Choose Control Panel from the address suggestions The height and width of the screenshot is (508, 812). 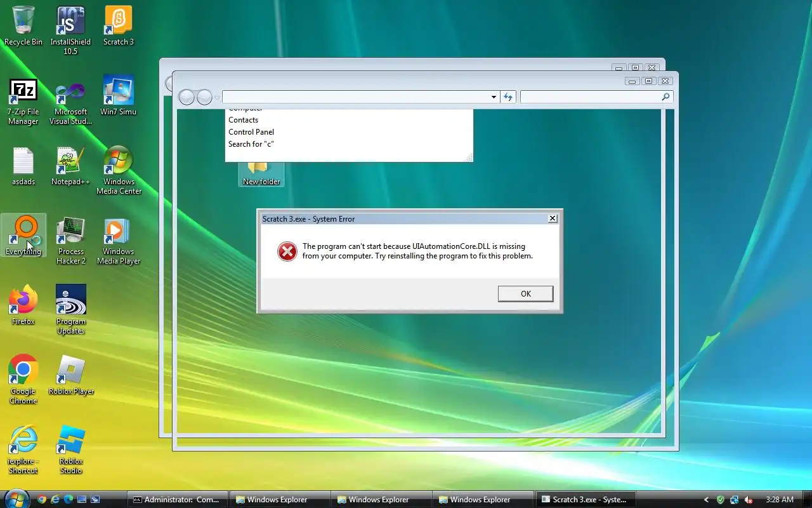[x=349, y=132]
